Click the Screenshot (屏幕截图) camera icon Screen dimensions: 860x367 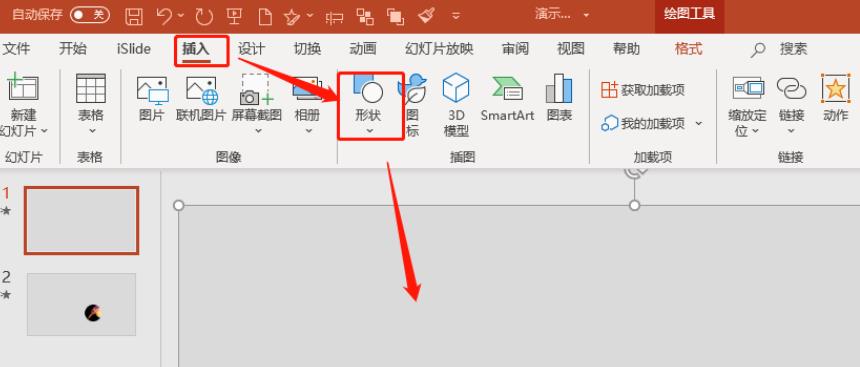pyautogui.click(x=257, y=89)
